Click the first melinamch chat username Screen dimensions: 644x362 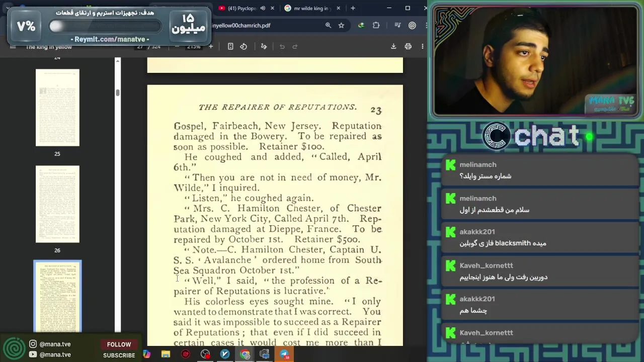pos(478,164)
